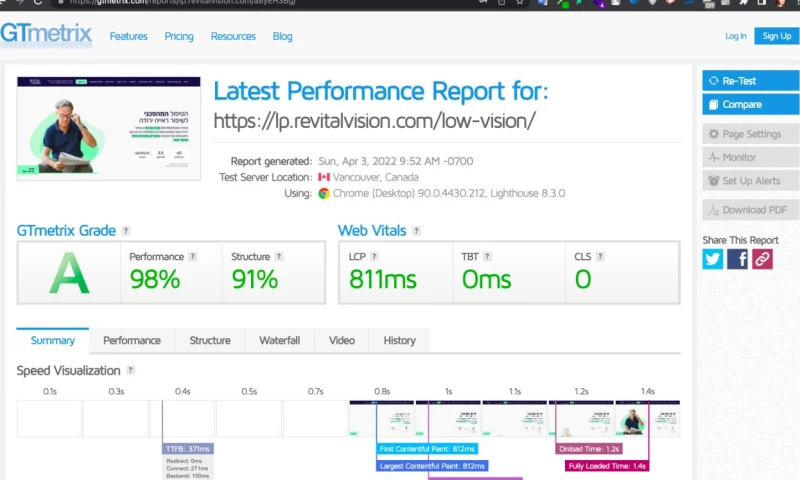Open the CLS help icon
Viewport: 800px width, 480px height.
tap(601, 256)
